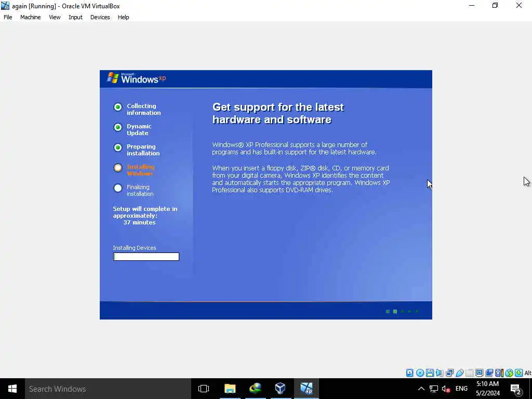Open Internet Explorer from the taskbar

[255, 389]
